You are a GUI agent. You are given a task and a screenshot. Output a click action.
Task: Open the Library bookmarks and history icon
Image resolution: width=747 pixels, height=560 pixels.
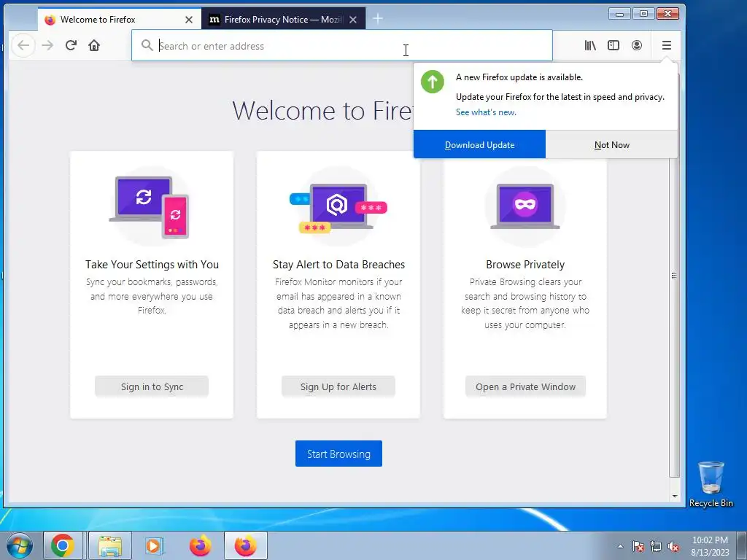click(590, 45)
